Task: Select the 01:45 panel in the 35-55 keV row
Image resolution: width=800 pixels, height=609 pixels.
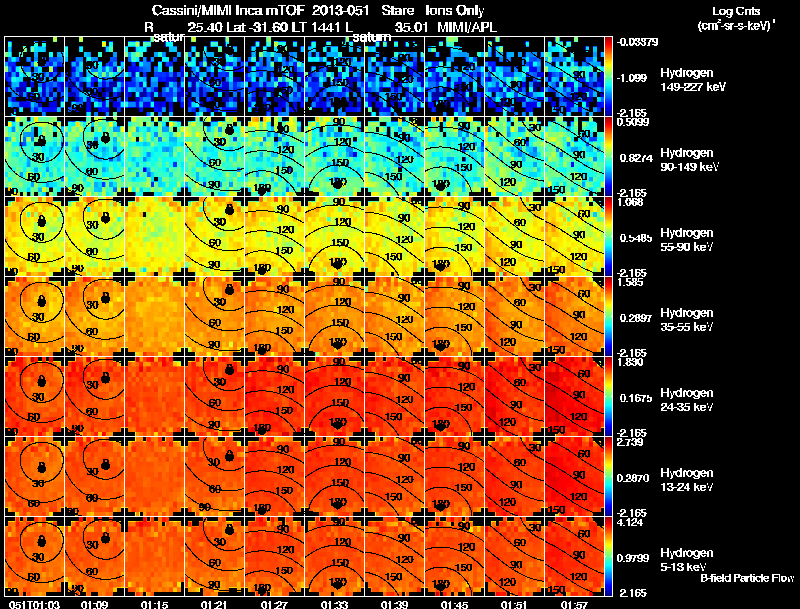Action: tap(455, 317)
